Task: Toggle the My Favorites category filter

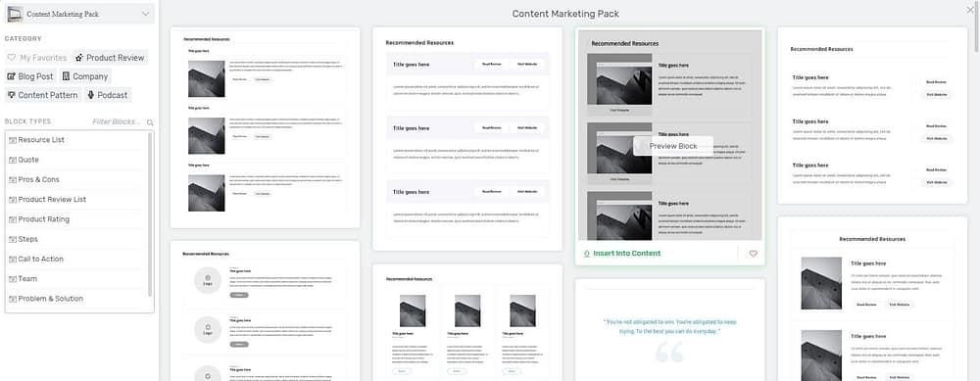Action: [37, 58]
